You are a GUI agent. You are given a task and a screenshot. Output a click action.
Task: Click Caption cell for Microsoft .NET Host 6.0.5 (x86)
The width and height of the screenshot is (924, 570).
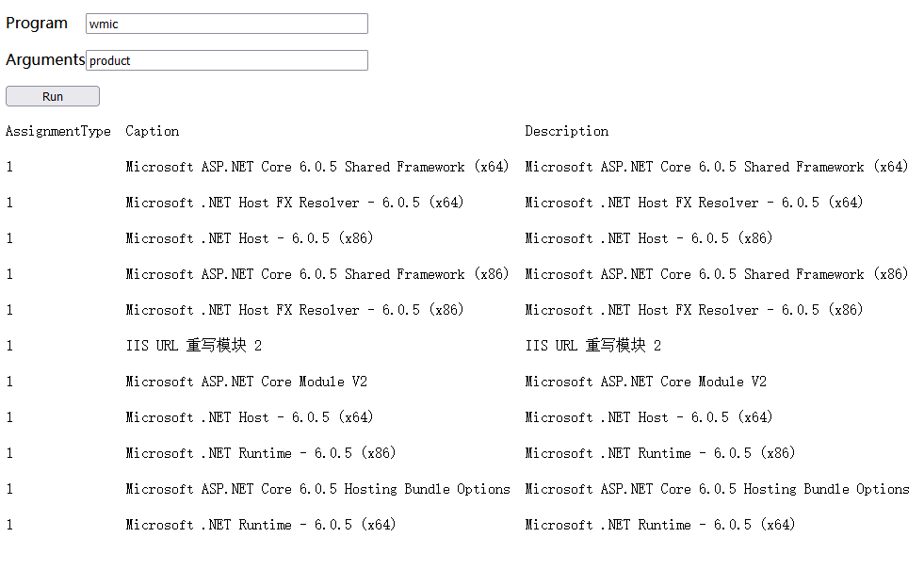coord(249,238)
